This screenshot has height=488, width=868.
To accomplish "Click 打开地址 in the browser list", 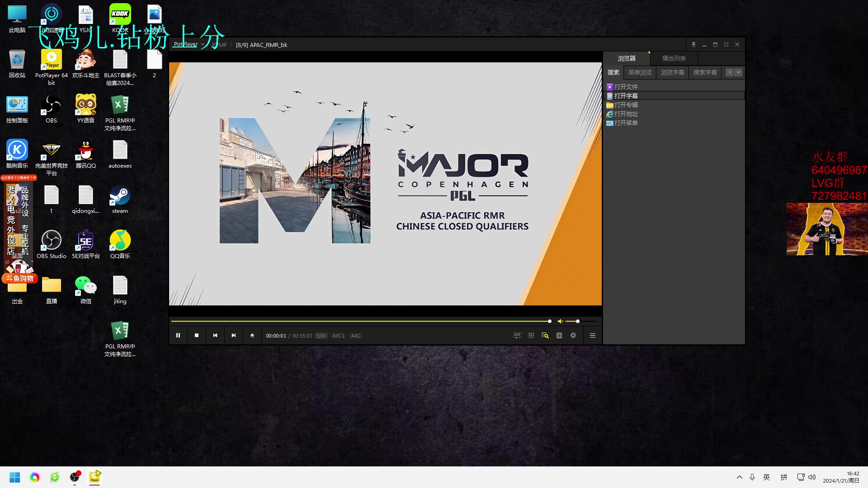I will (x=626, y=114).
